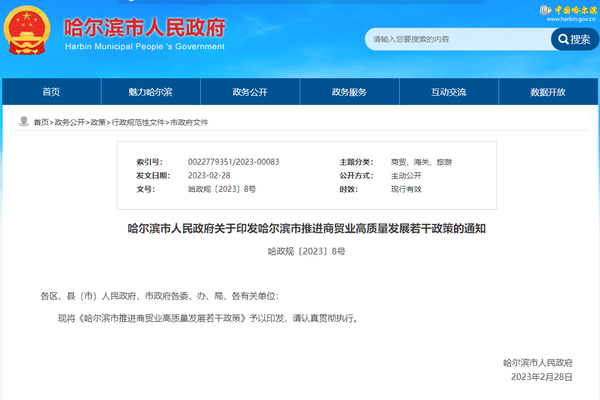
Task: Click 行政规范性文件 breadcrumb link
Action: pyautogui.click(x=138, y=121)
